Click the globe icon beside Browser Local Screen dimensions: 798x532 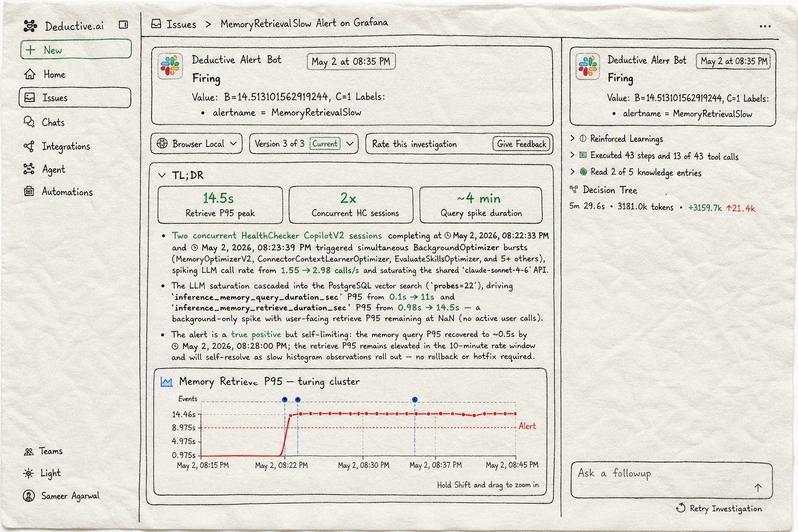click(162, 143)
